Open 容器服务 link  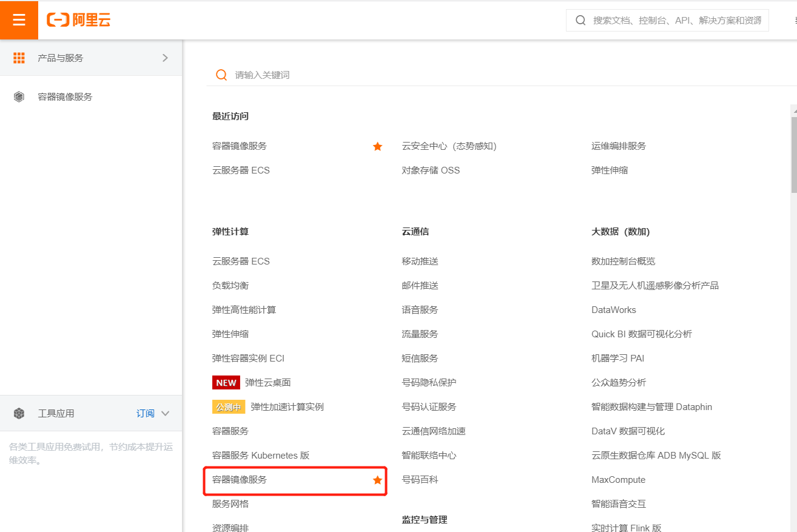230,431
